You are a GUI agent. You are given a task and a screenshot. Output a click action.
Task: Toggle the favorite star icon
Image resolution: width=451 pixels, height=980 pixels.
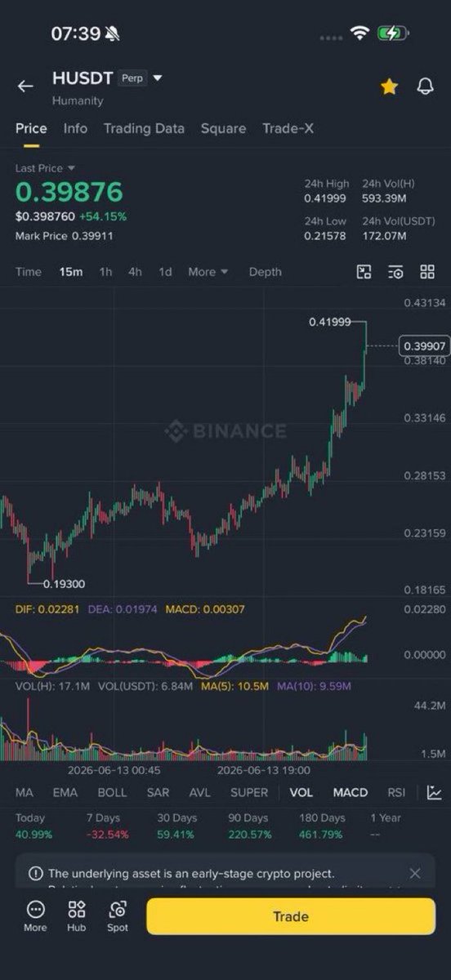[389, 87]
